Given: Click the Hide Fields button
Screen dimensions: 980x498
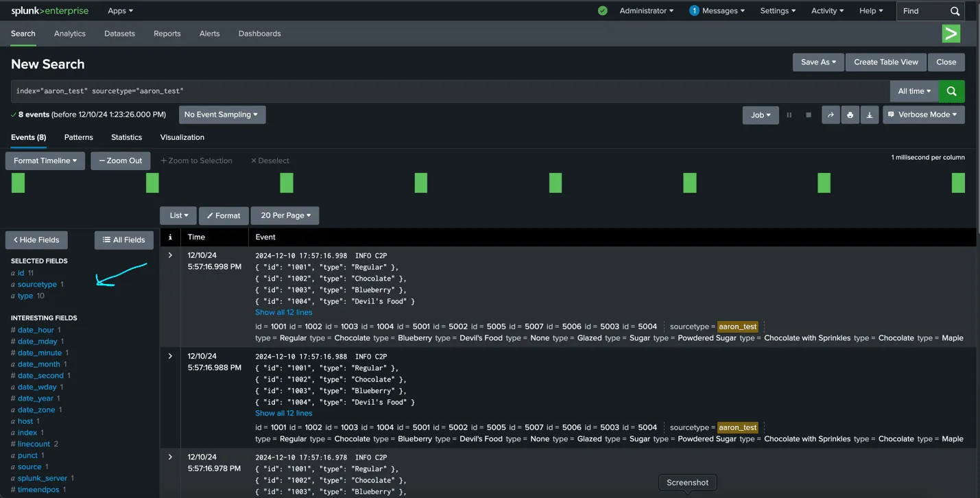Looking at the screenshot, I should pyautogui.click(x=37, y=240).
